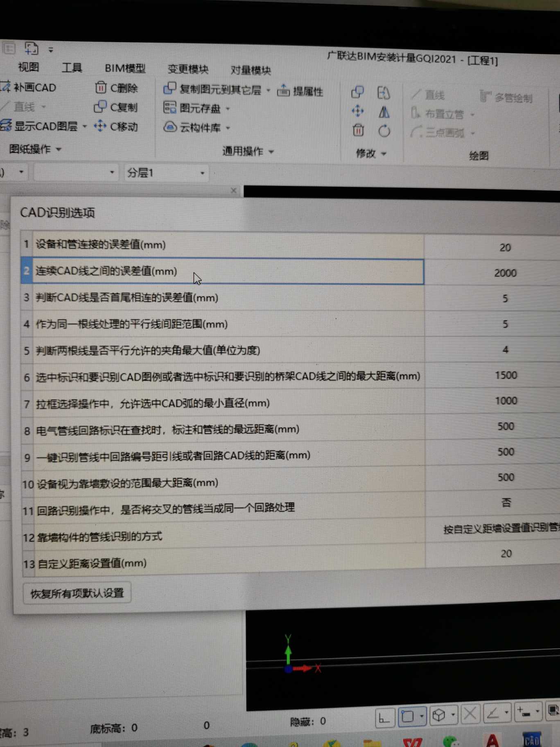Edit the 1500 value for row 6

pos(506,375)
